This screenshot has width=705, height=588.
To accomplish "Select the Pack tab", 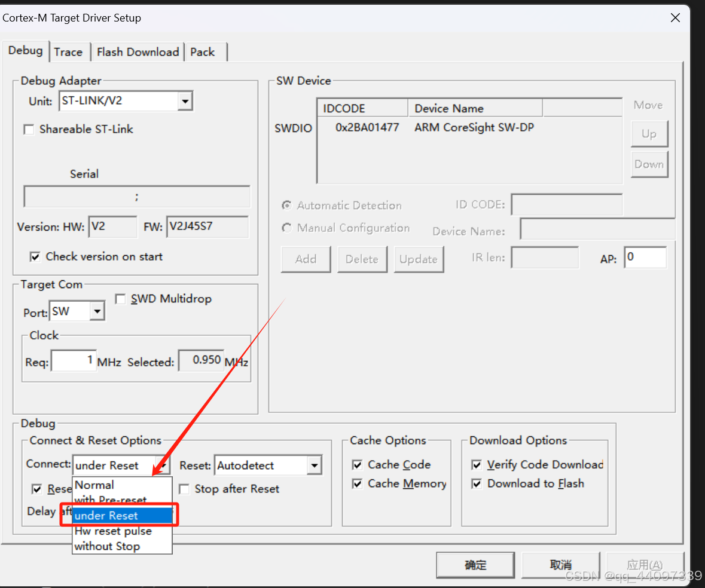I will 202,52.
